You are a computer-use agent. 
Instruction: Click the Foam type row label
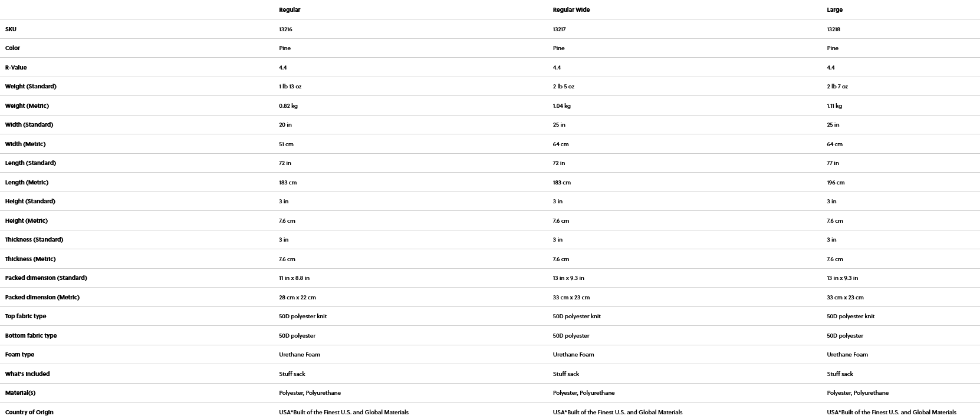(19, 355)
